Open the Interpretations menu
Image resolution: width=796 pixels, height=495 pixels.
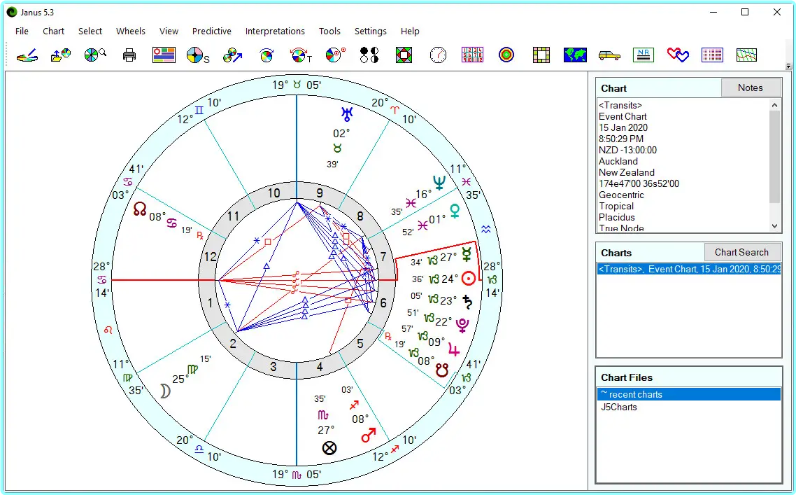[275, 31]
